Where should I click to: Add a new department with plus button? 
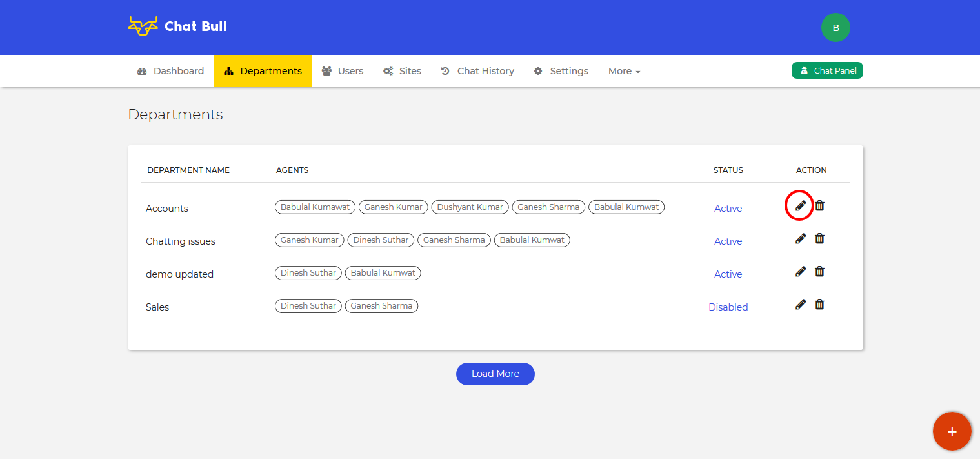point(952,431)
